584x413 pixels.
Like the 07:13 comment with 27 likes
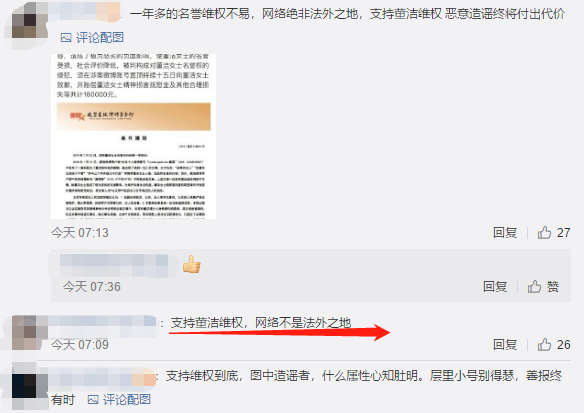coord(544,233)
